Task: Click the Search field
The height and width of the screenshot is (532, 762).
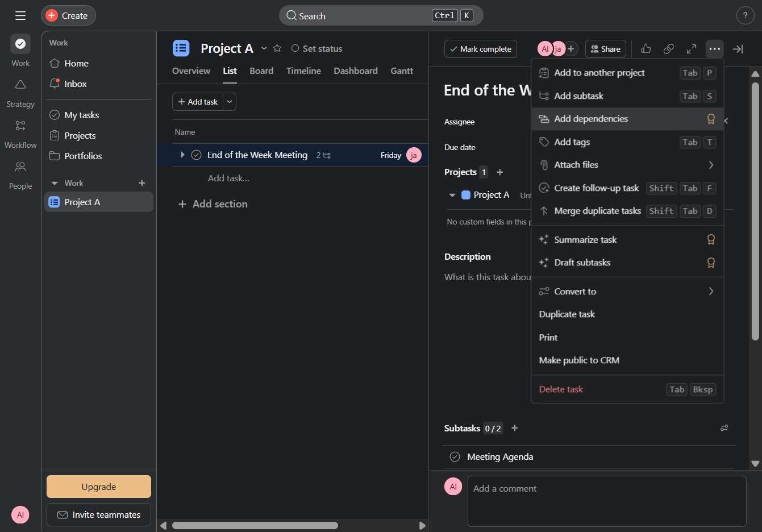Action: tap(381, 15)
